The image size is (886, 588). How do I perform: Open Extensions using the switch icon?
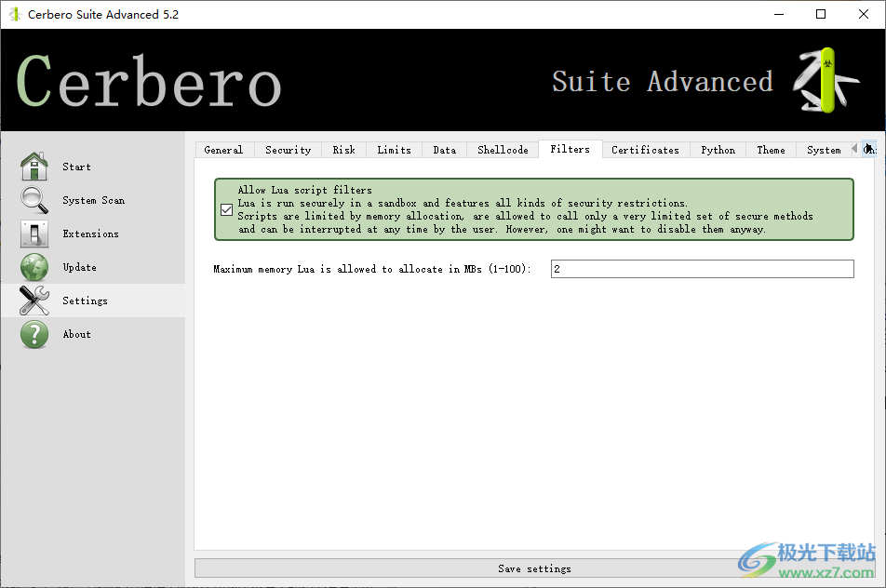34,234
